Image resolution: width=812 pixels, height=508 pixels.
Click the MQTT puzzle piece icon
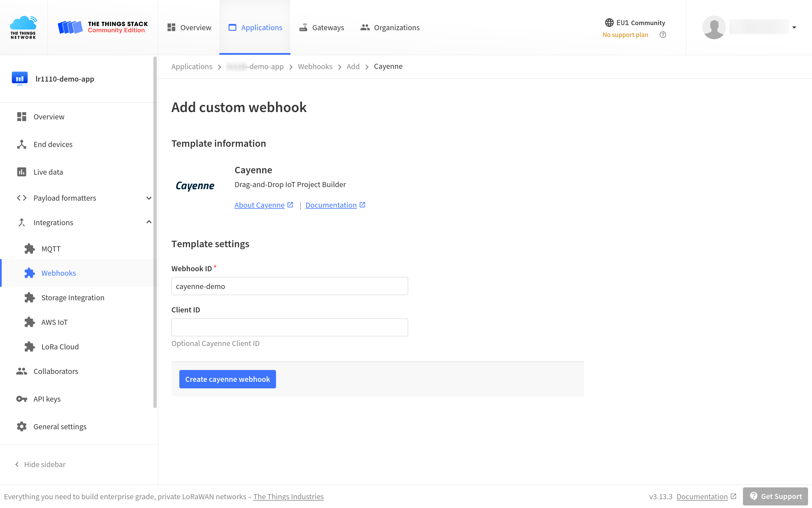(30, 249)
